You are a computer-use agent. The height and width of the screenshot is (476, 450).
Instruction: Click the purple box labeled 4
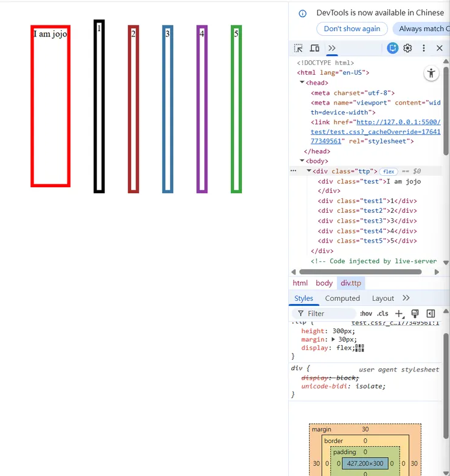click(x=202, y=109)
